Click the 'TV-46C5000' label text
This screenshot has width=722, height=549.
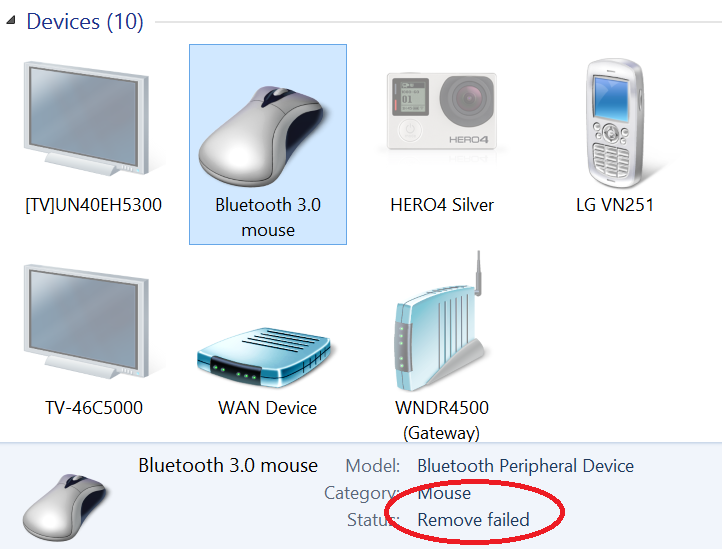[94, 408]
